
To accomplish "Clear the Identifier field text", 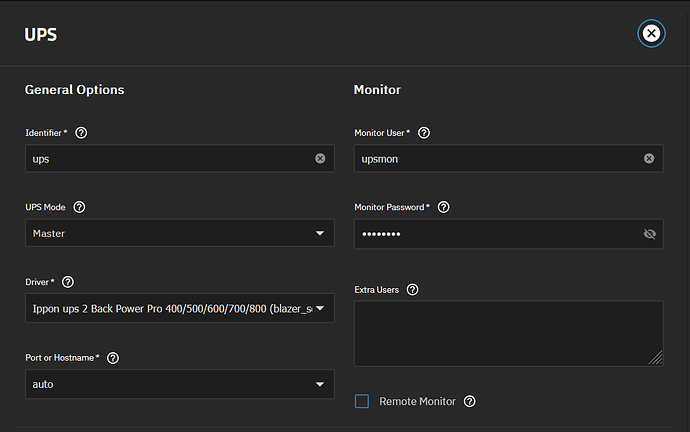I will [320, 158].
